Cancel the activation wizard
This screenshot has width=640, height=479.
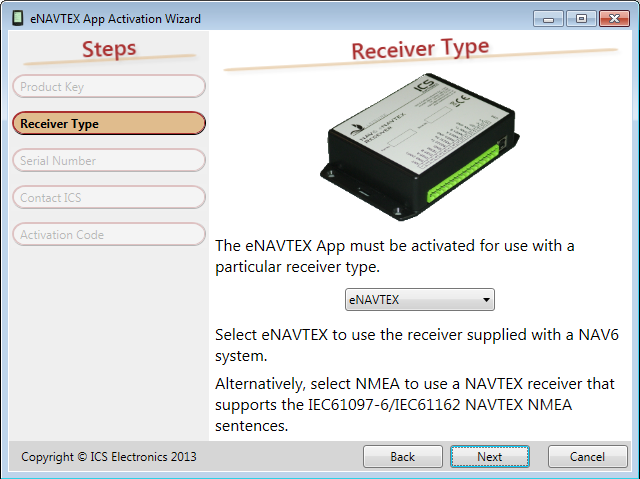pos(587,457)
